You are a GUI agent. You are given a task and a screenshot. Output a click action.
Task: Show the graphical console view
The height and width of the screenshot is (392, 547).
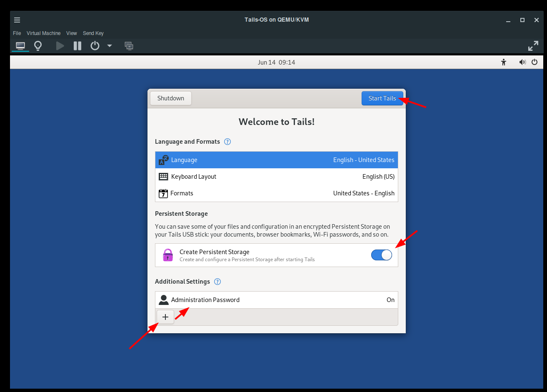point(20,46)
